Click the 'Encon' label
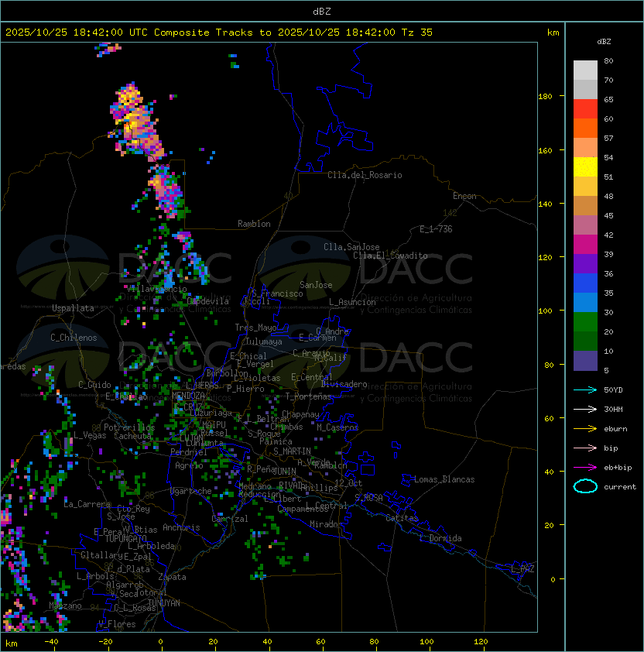 coord(464,196)
